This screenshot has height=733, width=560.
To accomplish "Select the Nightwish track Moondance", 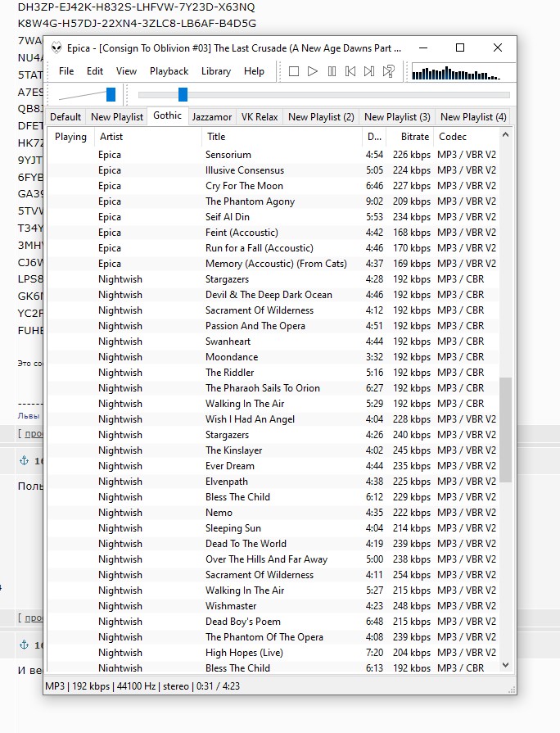I will point(273,357).
